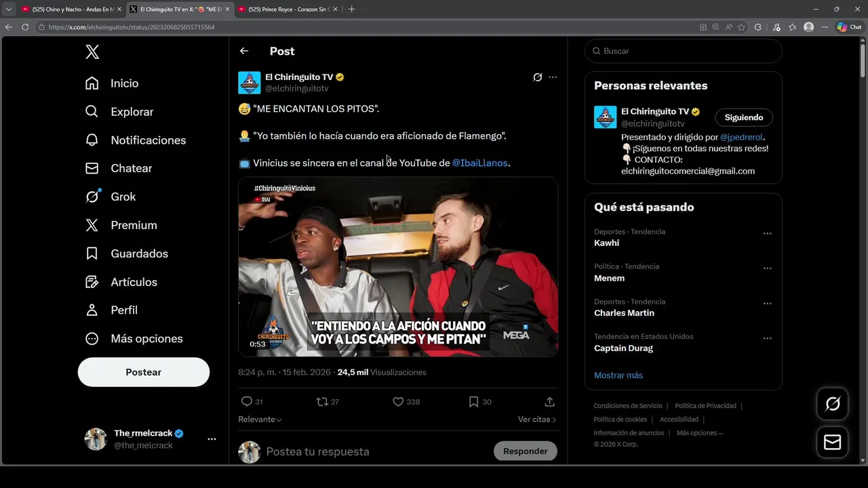The width and height of the screenshot is (868, 488).
Task: Open Captain Durag trend options menu
Action: [768, 338]
